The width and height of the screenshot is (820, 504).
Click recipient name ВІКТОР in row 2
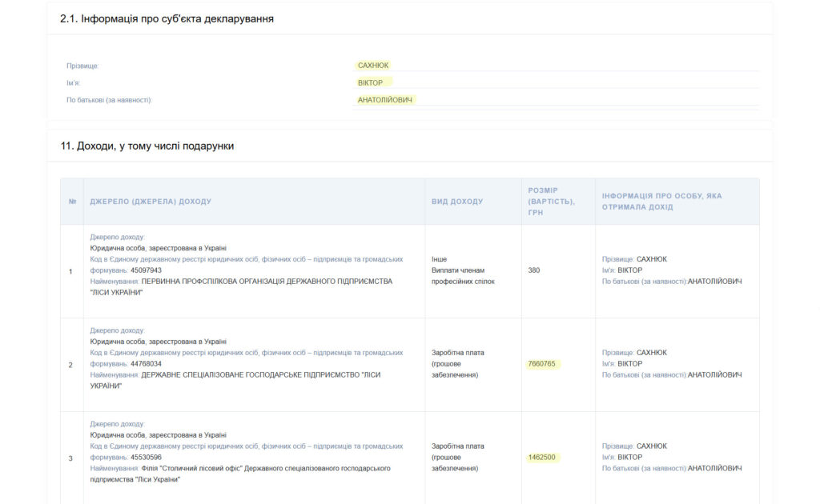(x=629, y=364)
